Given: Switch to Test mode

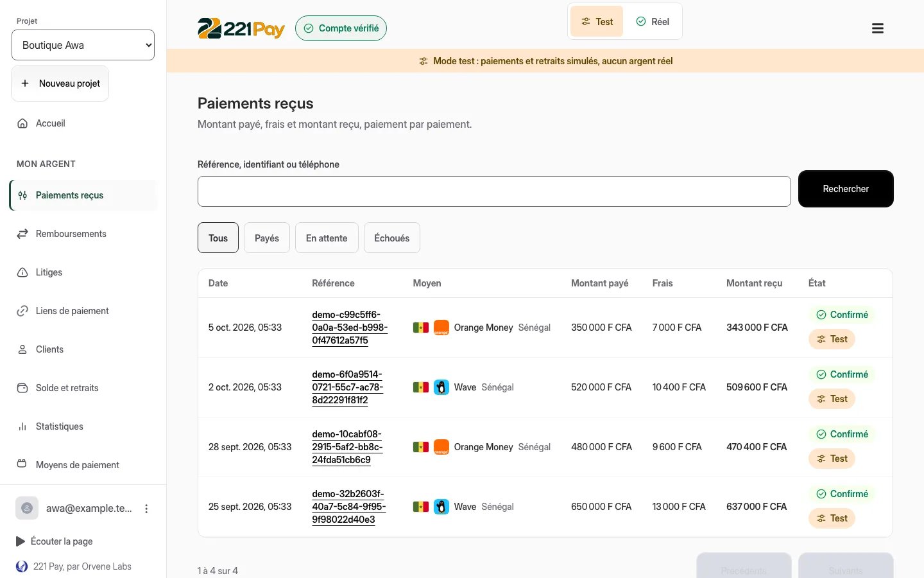Looking at the screenshot, I should (597, 22).
